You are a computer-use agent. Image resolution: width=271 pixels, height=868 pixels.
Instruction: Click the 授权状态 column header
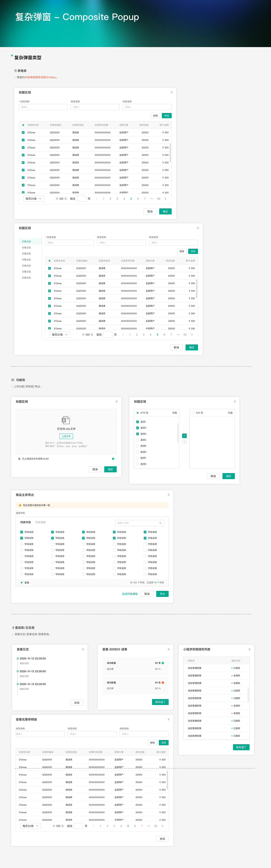236,660
